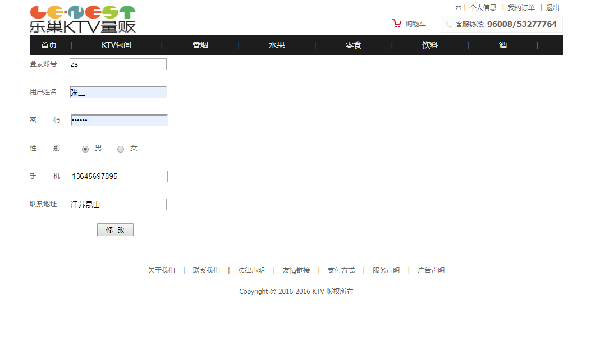Image resolution: width=591 pixels, height=364 pixels.
Task: Click the customer hotline phone icon
Action: click(x=448, y=25)
